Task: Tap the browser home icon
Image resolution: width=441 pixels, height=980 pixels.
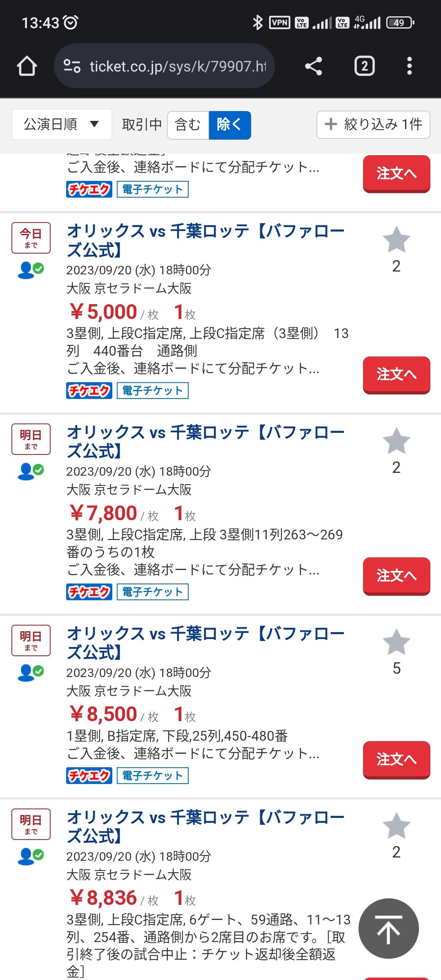Action: tap(27, 66)
